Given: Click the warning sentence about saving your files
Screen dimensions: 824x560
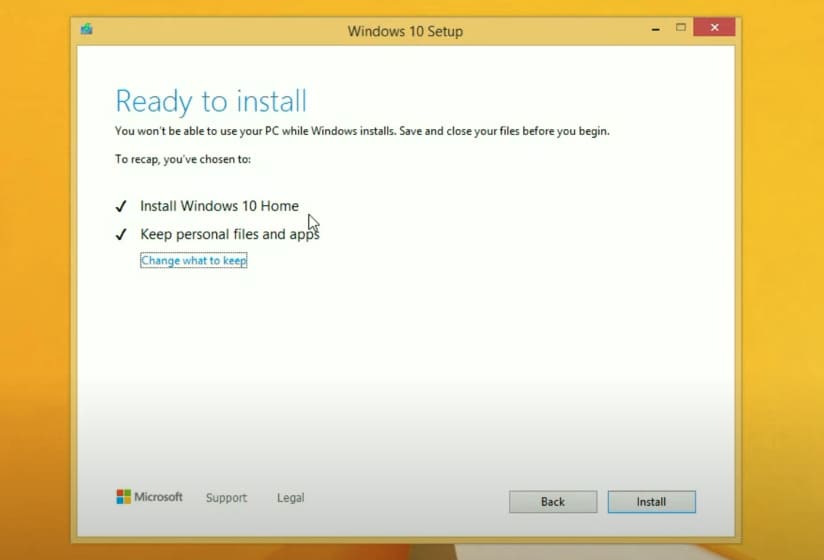Looking at the screenshot, I should [x=362, y=131].
